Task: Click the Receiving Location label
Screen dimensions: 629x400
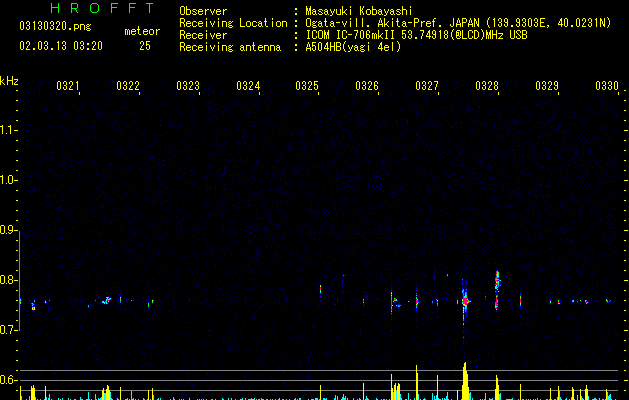Action: (x=233, y=23)
